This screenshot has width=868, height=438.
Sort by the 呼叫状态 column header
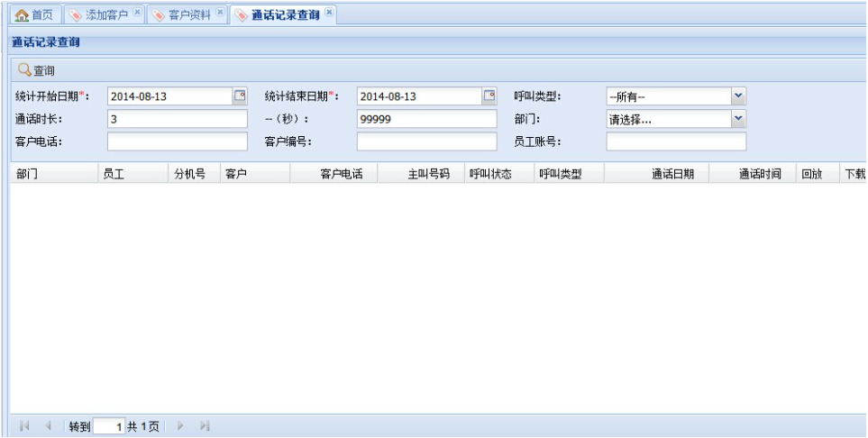click(x=499, y=173)
